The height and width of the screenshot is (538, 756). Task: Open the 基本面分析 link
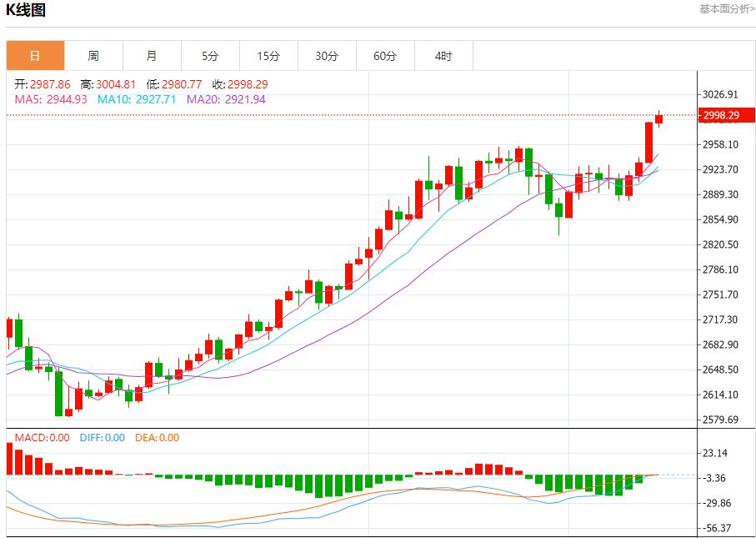coord(726,9)
